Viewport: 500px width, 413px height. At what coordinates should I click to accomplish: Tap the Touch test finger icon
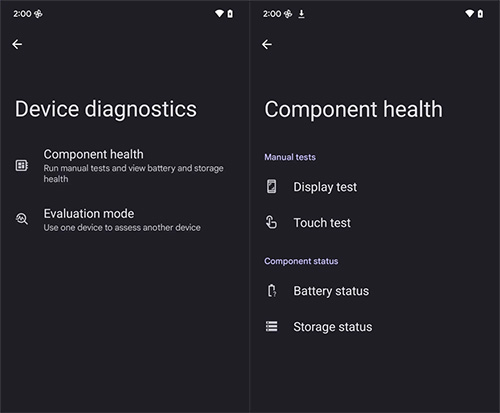coord(271,222)
